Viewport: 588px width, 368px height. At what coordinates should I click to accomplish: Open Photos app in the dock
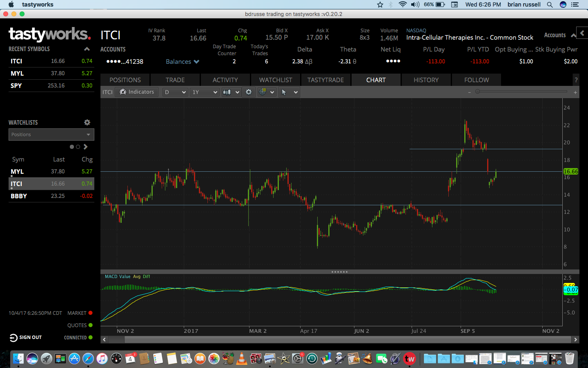coord(214,359)
